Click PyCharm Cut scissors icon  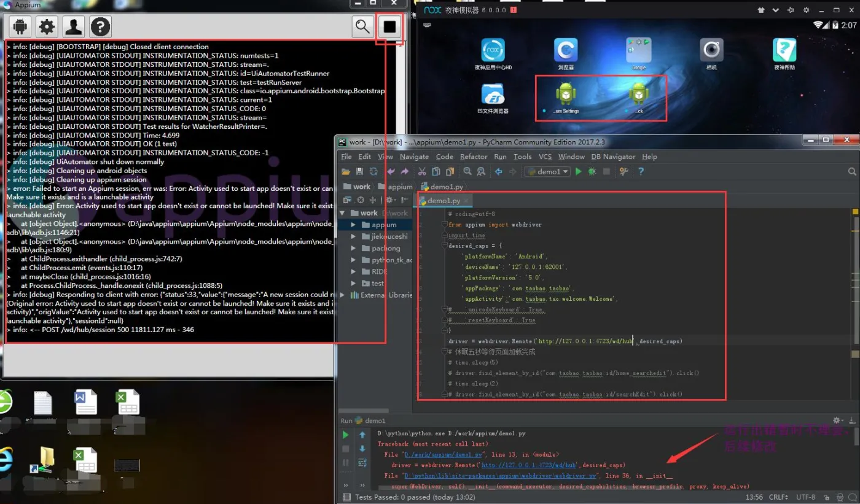pos(423,172)
